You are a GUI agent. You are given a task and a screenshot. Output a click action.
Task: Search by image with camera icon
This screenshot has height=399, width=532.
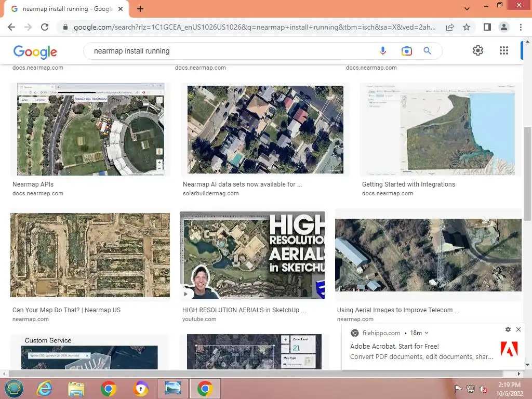click(x=406, y=51)
